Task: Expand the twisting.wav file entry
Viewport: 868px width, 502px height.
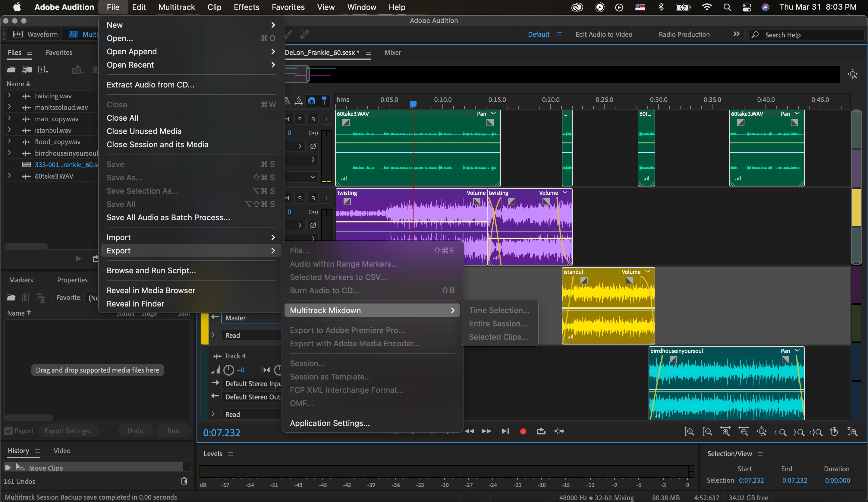Action: 9,96
